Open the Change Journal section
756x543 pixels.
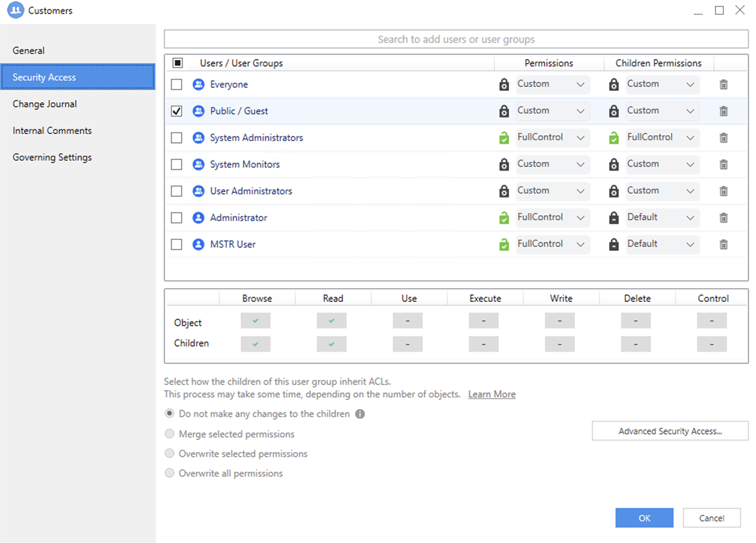44,104
